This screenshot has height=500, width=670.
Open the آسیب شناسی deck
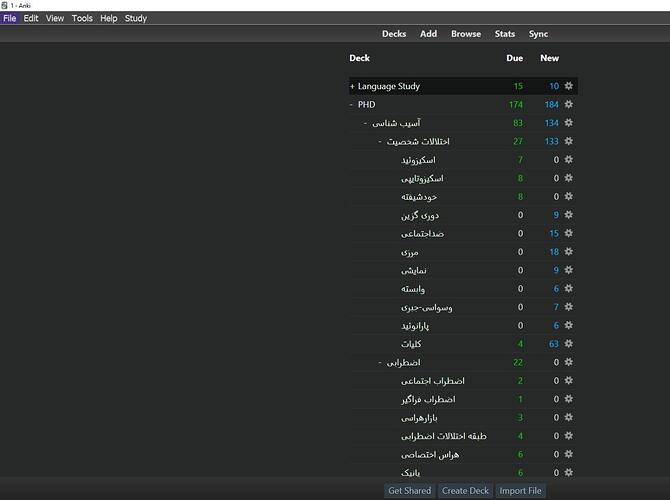coord(396,123)
